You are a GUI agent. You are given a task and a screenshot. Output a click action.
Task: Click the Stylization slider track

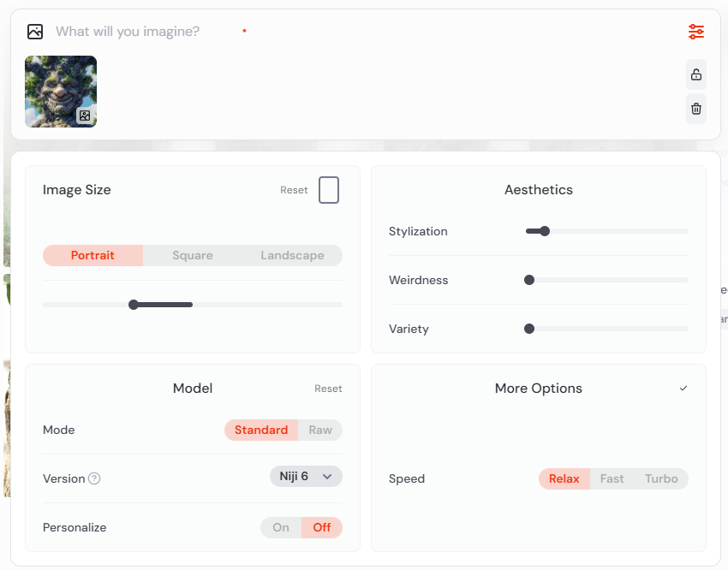point(617,231)
